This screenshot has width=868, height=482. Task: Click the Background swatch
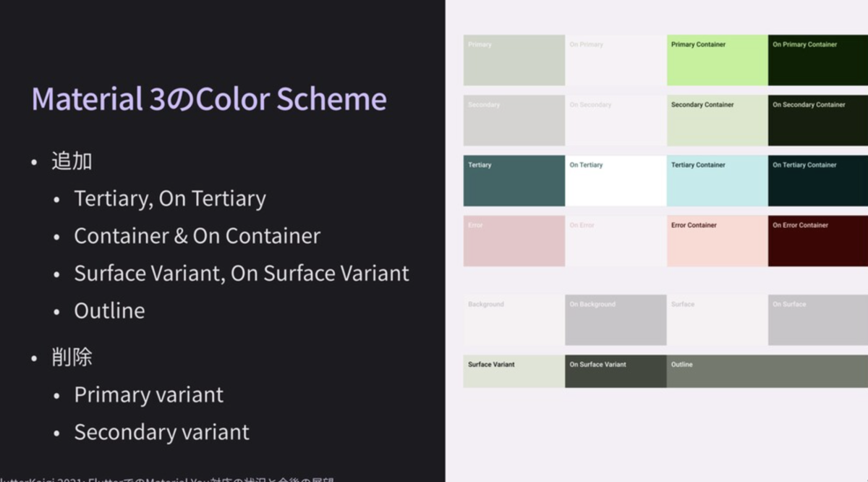(x=514, y=320)
